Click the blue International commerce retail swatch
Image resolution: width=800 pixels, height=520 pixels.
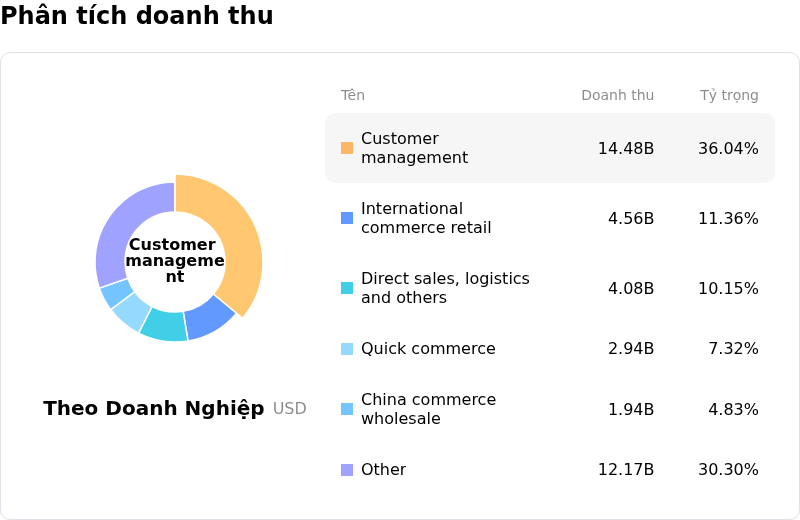pyautogui.click(x=347, y=218)
